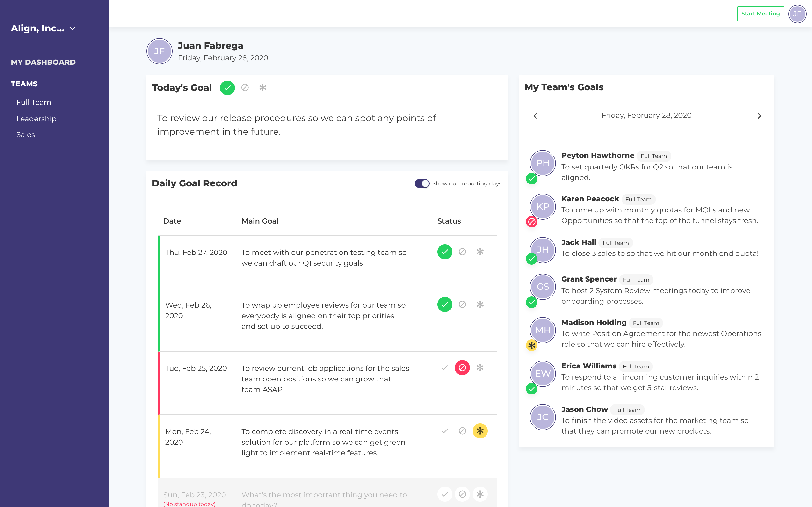This screenshot has width=812, height=507.
Task: Switch to the Sales team view
Action: (x=26, y=134)
